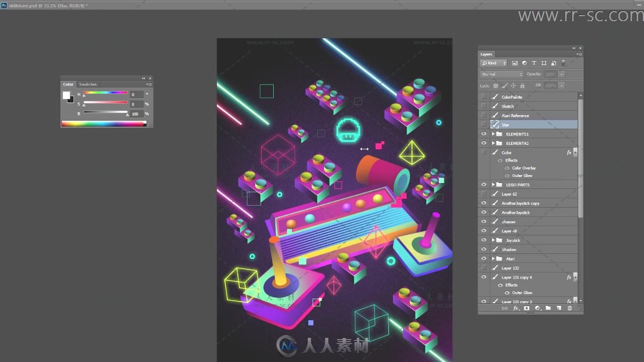
Task: Open the Fill slider dropdown
Action: [x=561, y=86]
